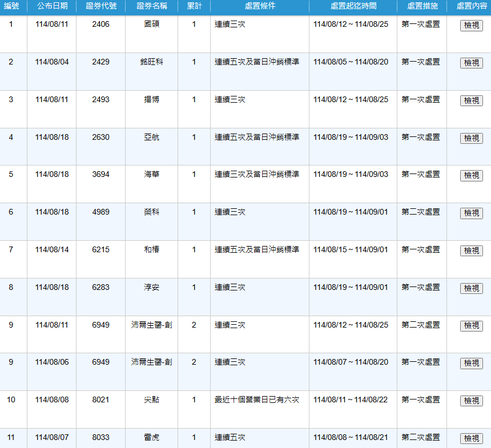The image size is (491, 448).
Task: Open 檢視 for 沛爾生醫-創 dated 114/08/11
Action: point(471,326)
